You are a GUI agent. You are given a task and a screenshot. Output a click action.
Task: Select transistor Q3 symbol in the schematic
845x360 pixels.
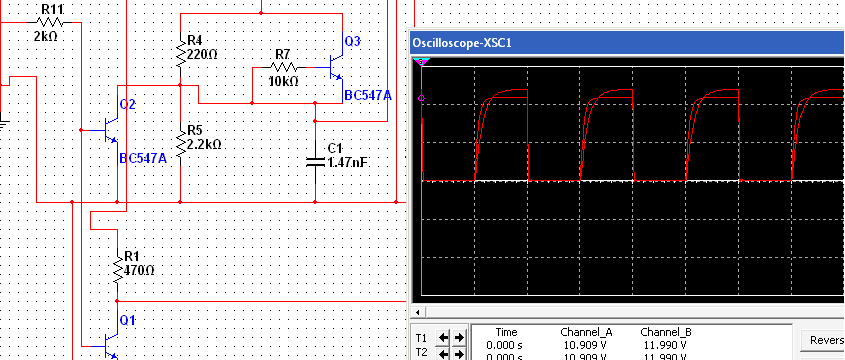(x=334, y=67)
